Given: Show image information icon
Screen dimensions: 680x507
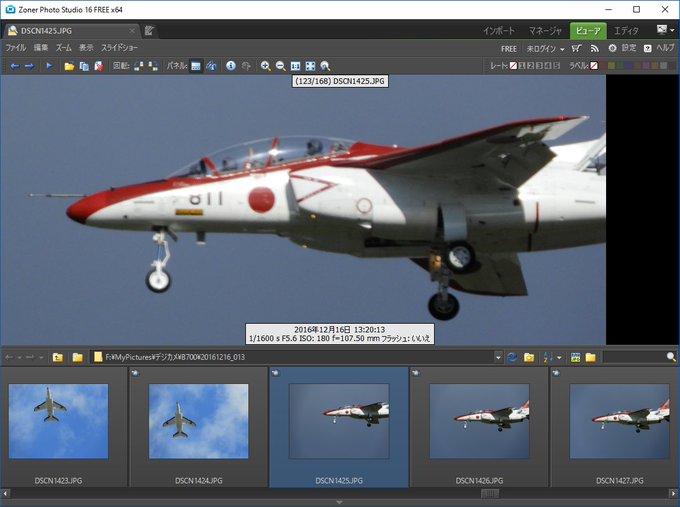Looking at the screenshot, I should pyautogui.click(x=231, y=65).
